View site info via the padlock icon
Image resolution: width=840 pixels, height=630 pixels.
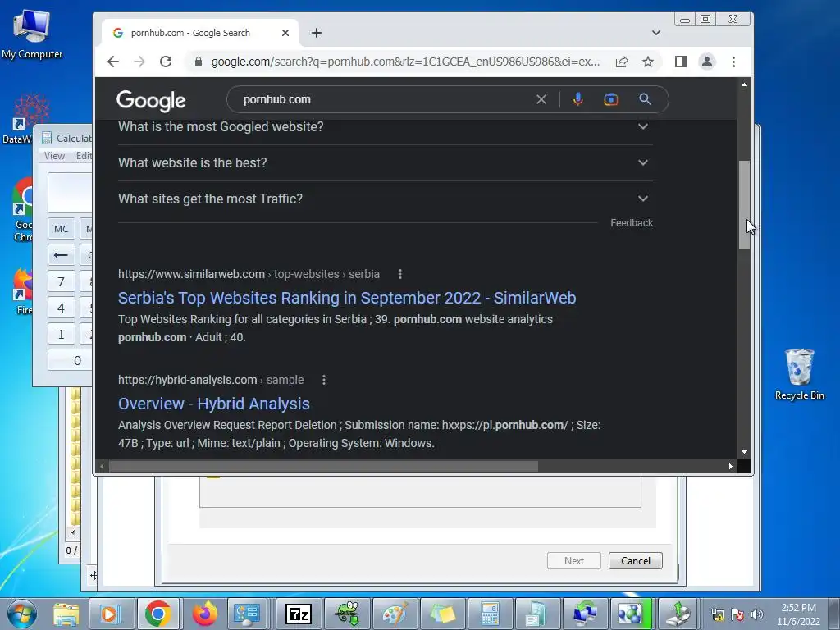point(199,62)
